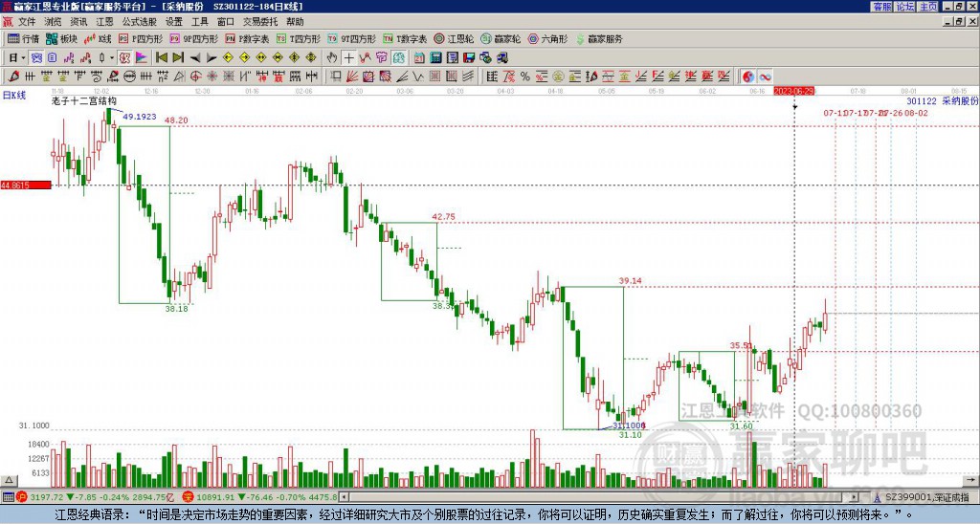The image size is (980, 524).
Task: Click the 39.14 price level label
Action: 630,281
